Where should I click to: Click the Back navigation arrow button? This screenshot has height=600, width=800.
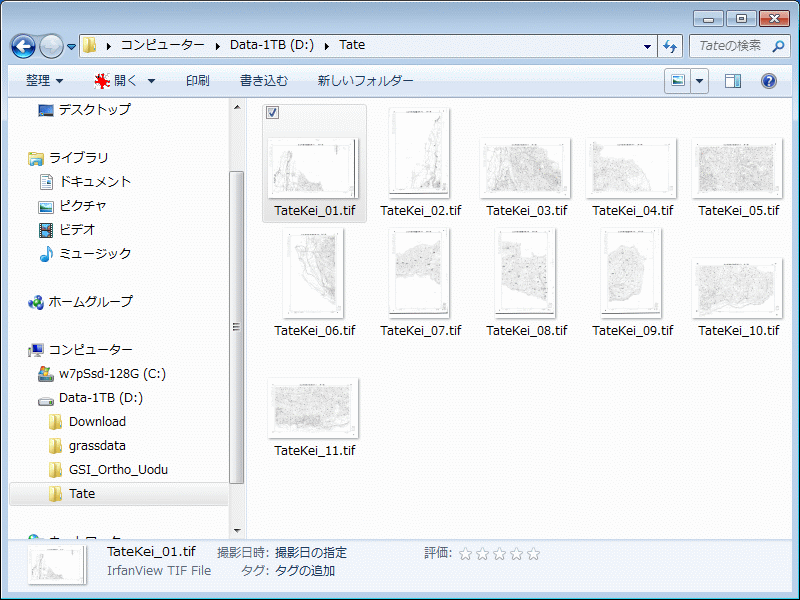(24, 46)
